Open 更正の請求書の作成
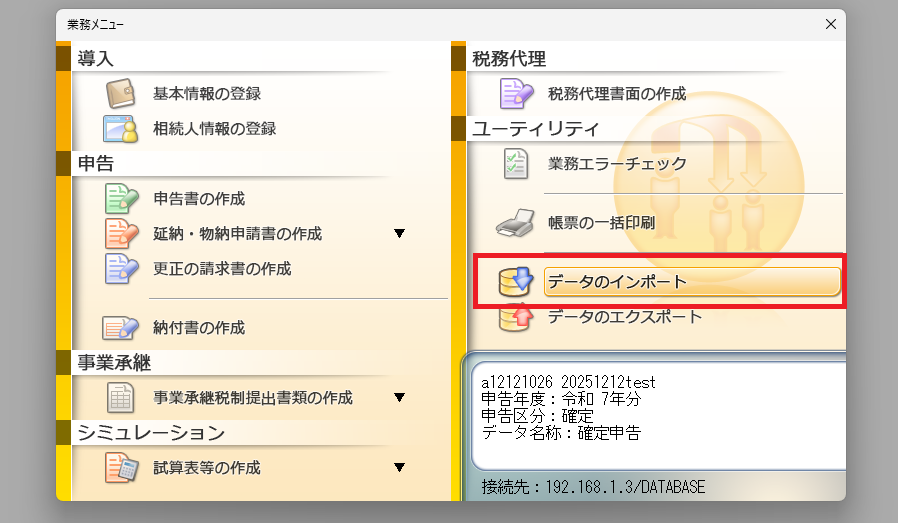 click(222, 269)
